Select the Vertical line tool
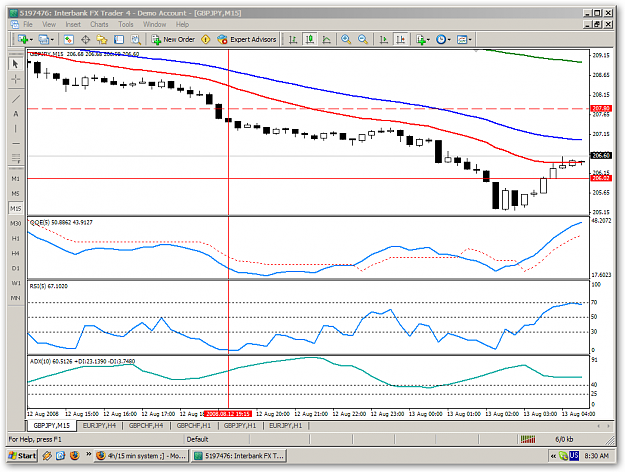625x472 pixels. (x=16, y=128)
